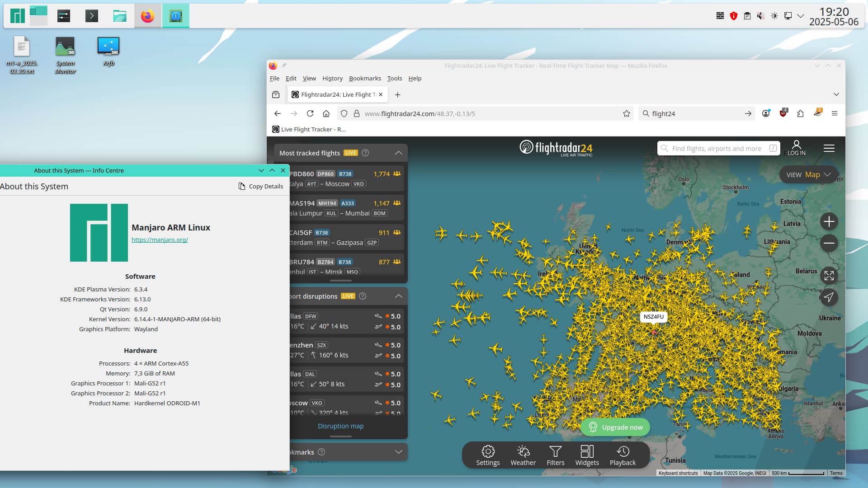Click the red shield tray icon
This screenshot has height=488, width=868.
[734, 16]
